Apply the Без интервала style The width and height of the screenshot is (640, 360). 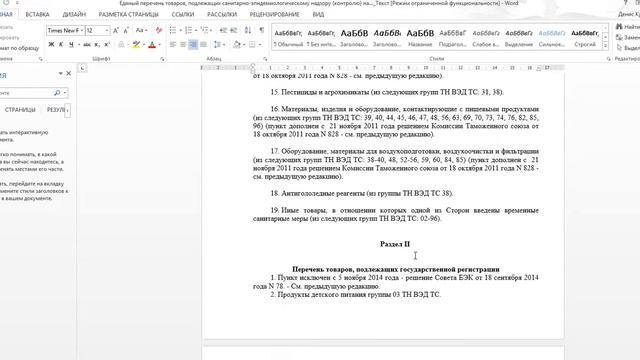pos(321,38)
